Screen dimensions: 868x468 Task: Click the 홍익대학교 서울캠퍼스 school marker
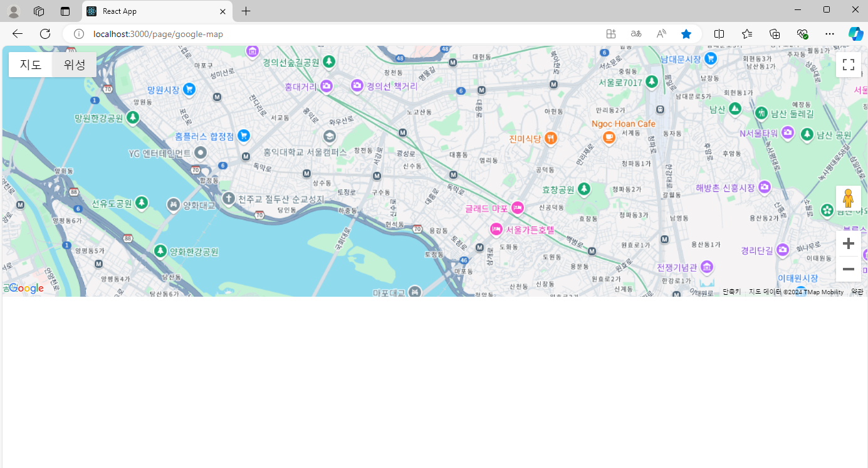[x=329, y=136]
